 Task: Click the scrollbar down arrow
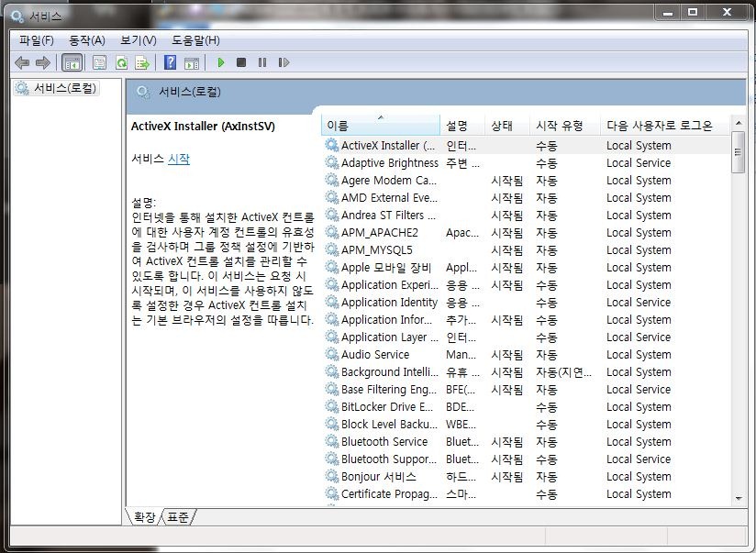tap(739, 498)
